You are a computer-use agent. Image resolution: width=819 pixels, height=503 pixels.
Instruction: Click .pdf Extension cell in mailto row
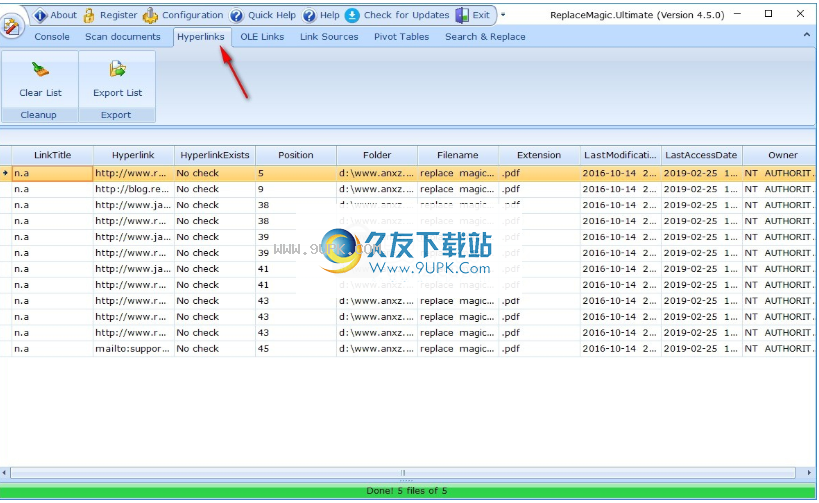pos(539,349)
